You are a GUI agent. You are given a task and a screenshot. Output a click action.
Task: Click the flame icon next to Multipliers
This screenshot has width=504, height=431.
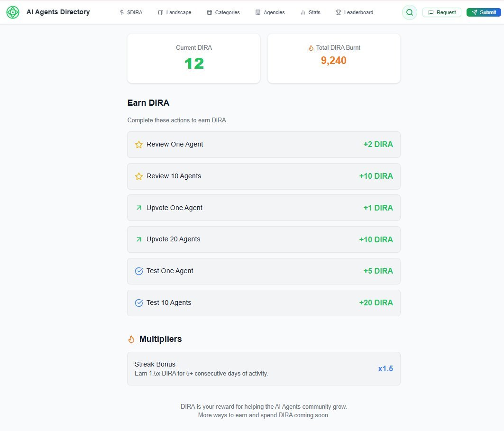coord(131,339)
